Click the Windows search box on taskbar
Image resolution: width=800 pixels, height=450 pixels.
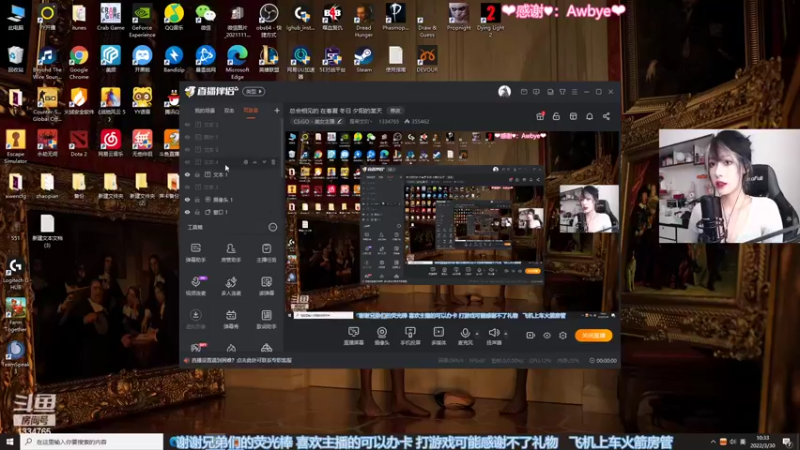[92, 442]
